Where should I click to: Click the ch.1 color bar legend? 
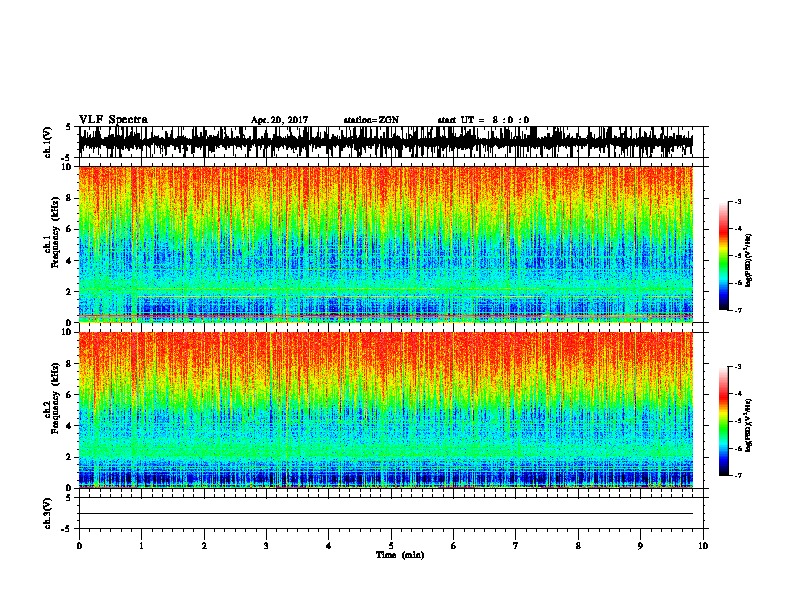[724, 256]
